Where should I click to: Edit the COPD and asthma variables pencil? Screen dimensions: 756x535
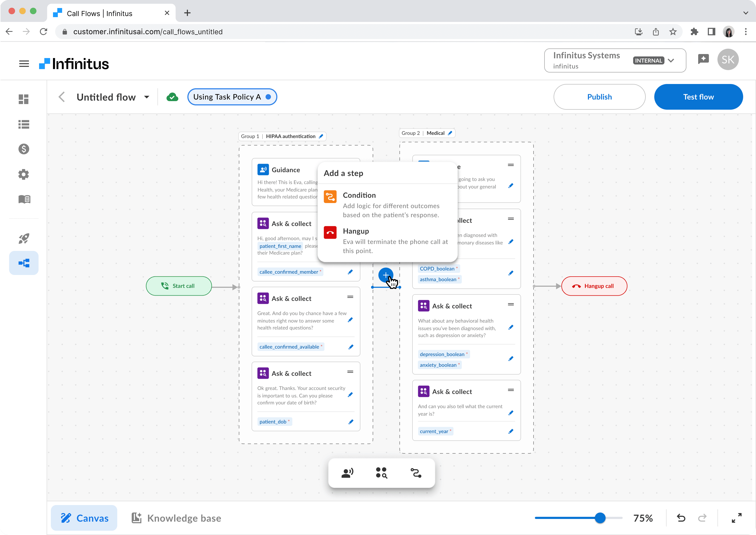tap(511, 273)
